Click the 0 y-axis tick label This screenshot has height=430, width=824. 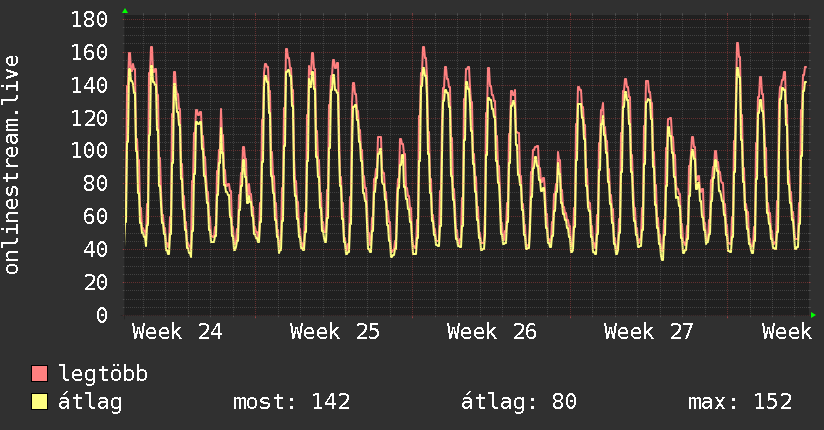tap(102, 315)
